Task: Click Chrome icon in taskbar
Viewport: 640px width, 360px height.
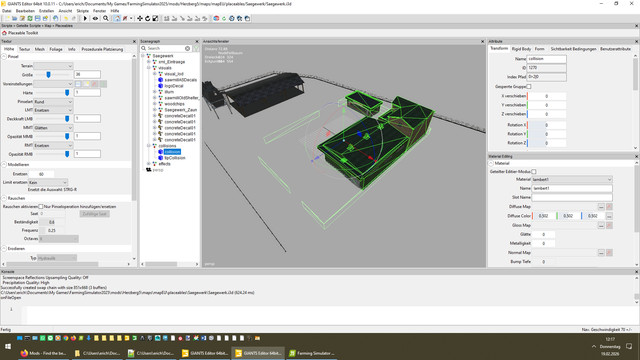Action: pos(66,338)
